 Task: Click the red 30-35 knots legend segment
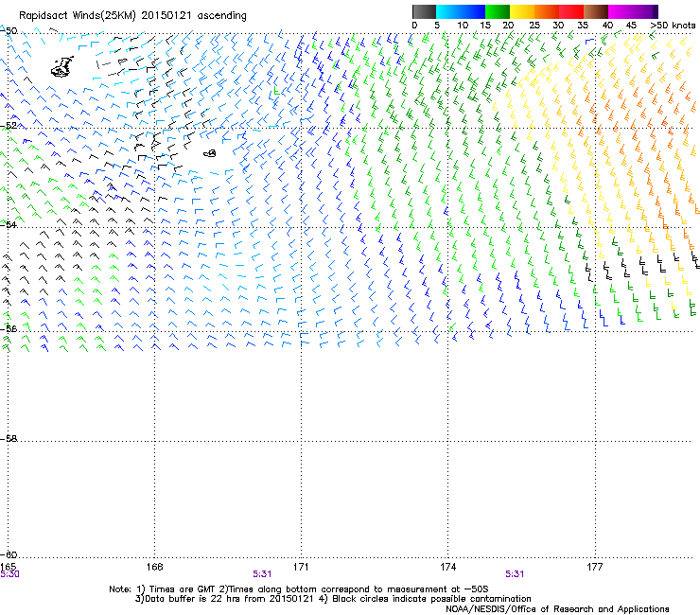[x=571, y=11]
